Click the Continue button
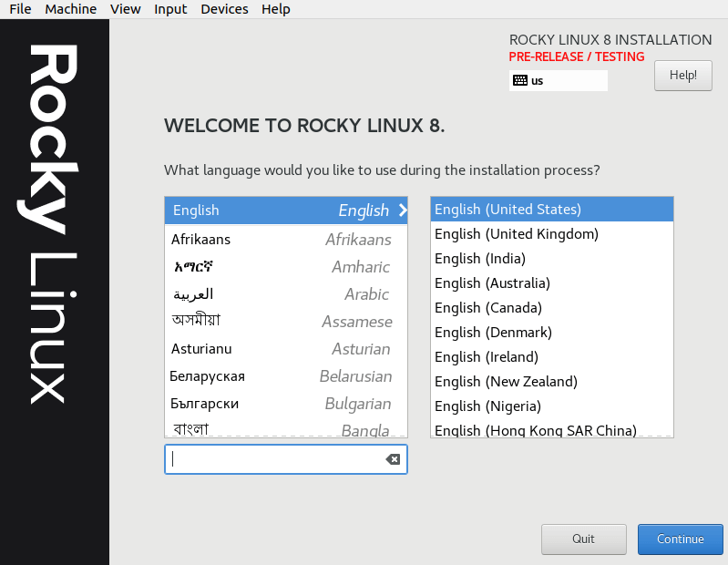Screen dimensions: 728x565 (681, 539)
